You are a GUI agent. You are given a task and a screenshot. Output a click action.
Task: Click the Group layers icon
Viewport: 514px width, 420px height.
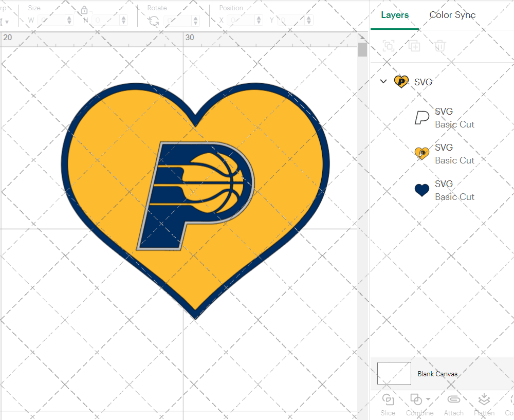click(389, 46)
